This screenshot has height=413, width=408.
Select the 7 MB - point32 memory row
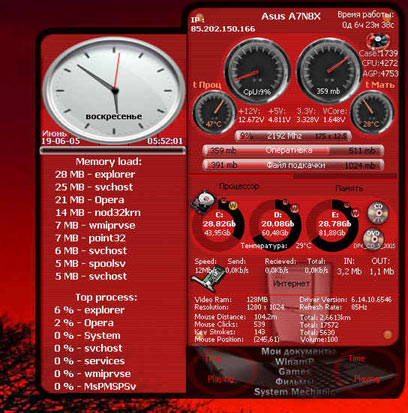pos(90,238)
